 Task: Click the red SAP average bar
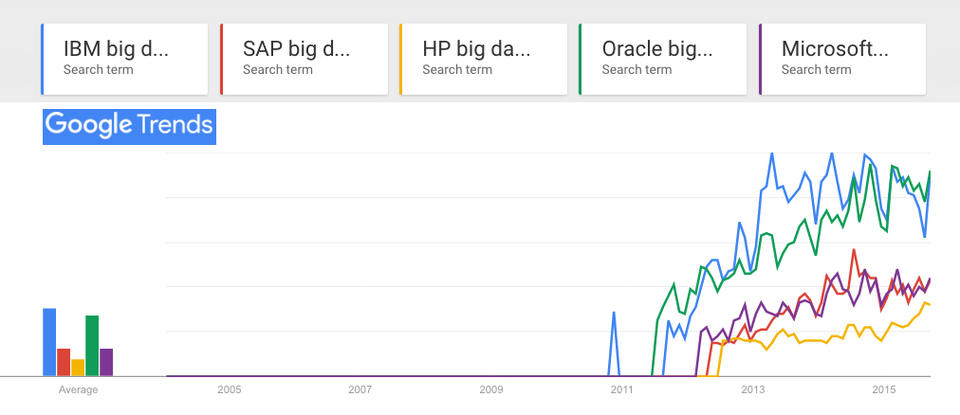pyautogui.click(x=64, y=362)
